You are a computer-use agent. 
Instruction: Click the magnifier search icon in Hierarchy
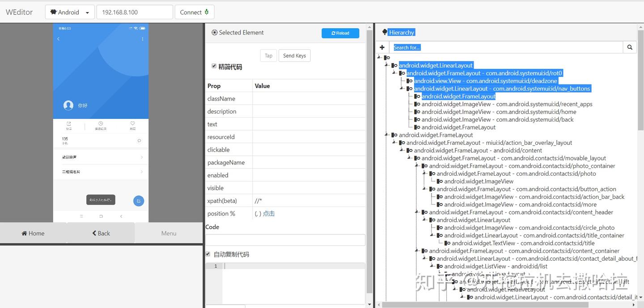630,47
